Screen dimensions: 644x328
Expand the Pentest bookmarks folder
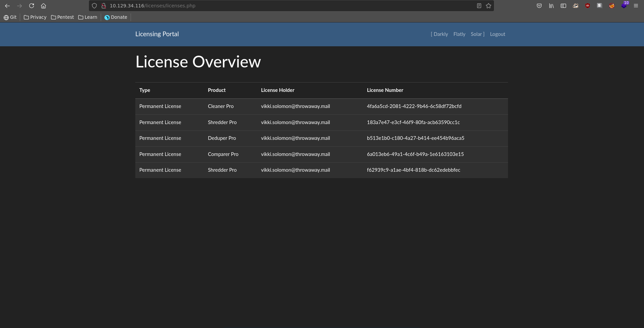(62, 17)
